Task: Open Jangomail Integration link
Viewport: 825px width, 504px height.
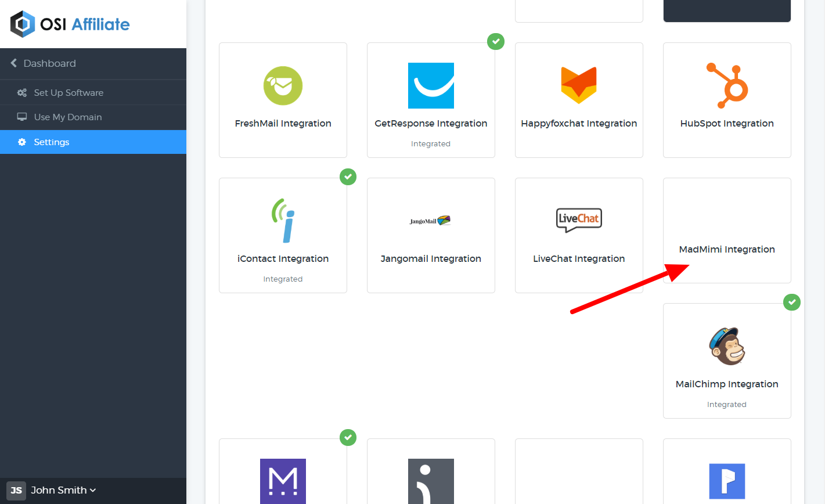Action: click(431, 259)
